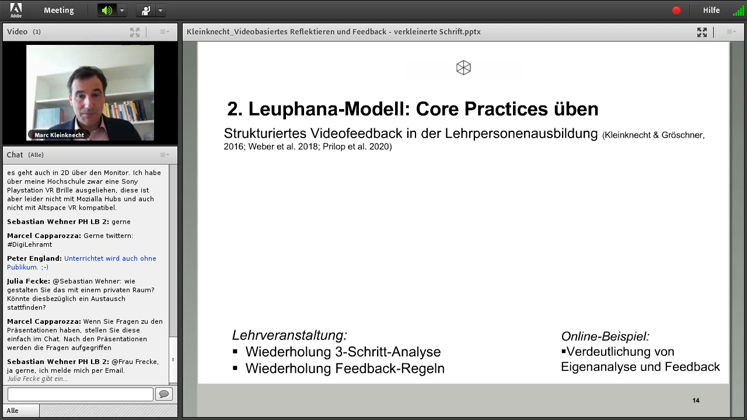
Task: Click the slide number 14
Action: point(696,400)
